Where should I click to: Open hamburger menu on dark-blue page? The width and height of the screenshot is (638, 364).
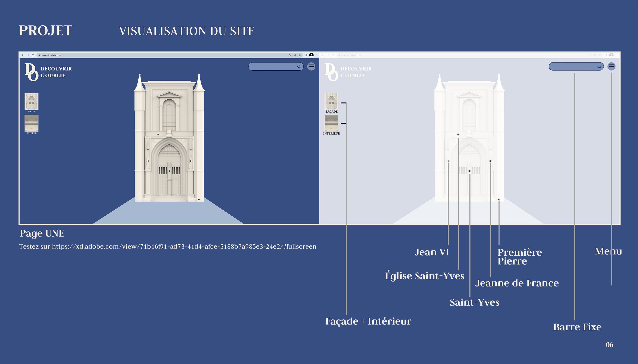pyautogui.click(x=311, y=67)
